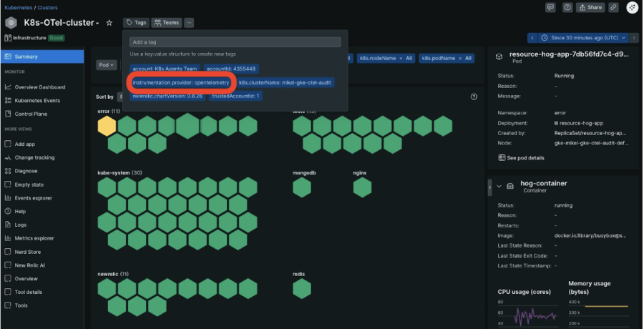The image size is (644, 329).
Task: Go to next time range arrow
Action: click(634, 38)
